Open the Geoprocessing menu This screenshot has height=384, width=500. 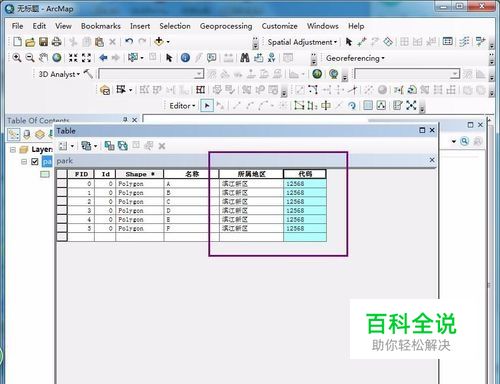click(226, 26)
